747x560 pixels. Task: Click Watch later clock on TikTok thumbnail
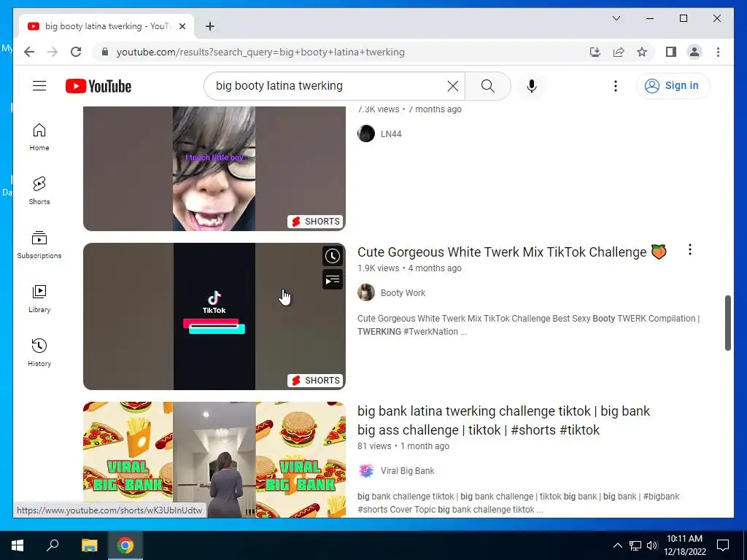click(333, 256)
